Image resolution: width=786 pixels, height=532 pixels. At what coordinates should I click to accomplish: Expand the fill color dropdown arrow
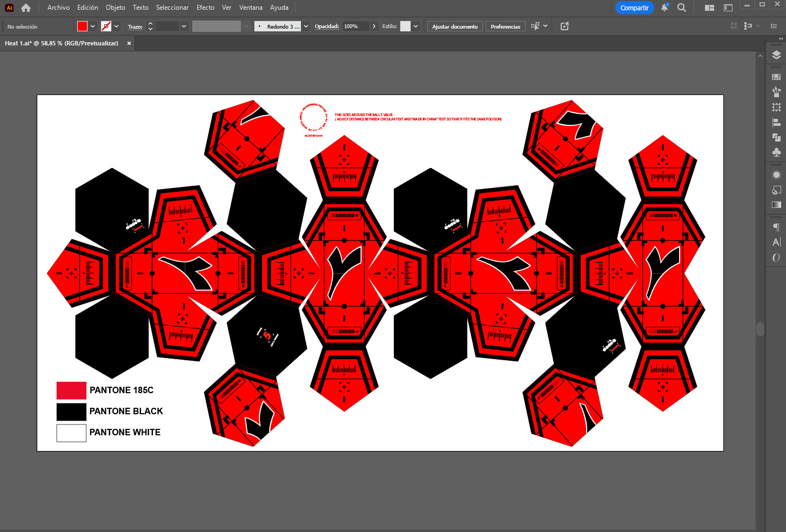93,26
